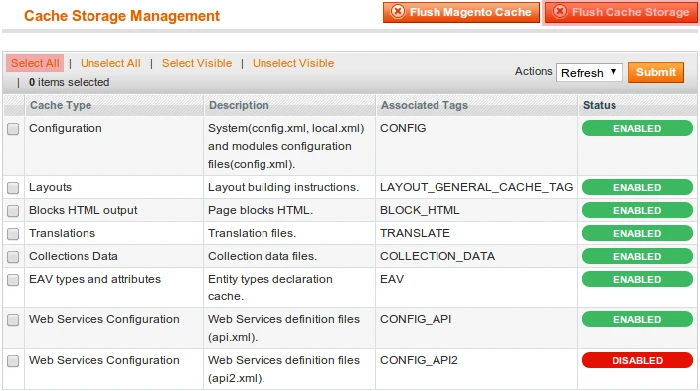Screen dimensions: 700x391
Task: Click the Layouts cache type name
Action: click(x=50, y=187)
